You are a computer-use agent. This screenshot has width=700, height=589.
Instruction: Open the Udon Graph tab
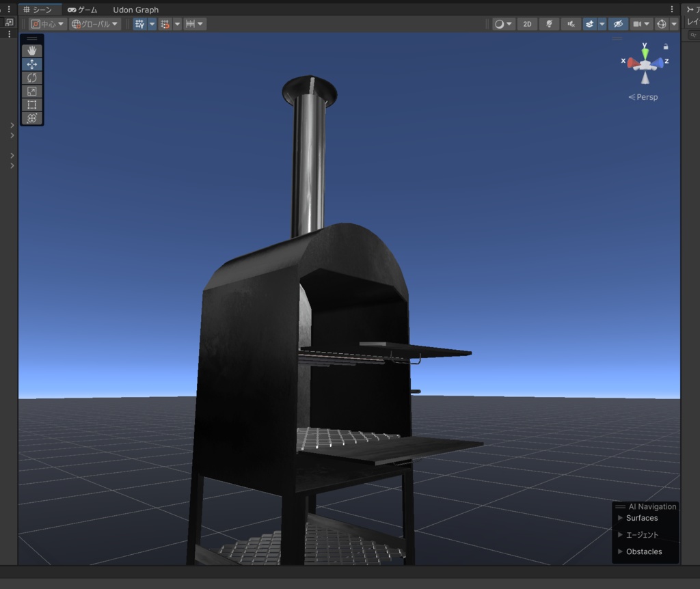click(x=136, y=10)
